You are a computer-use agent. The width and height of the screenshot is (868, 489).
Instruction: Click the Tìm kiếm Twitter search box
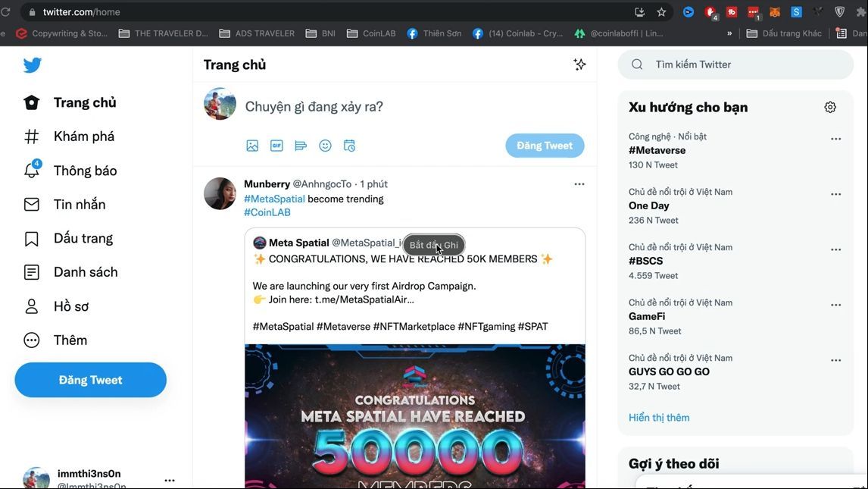pos(735,64)
